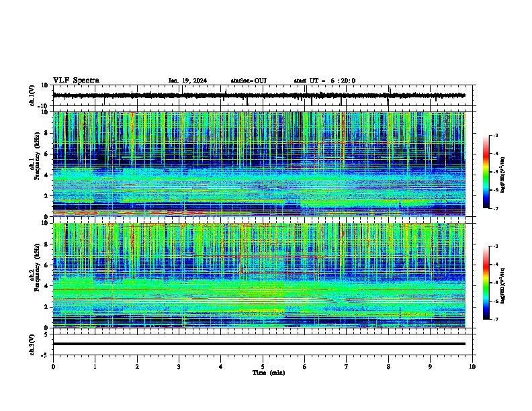This screenshot has height=411, width=532.
Task: Click time-axis tick label '8'
Action: (x=388, y=367)
